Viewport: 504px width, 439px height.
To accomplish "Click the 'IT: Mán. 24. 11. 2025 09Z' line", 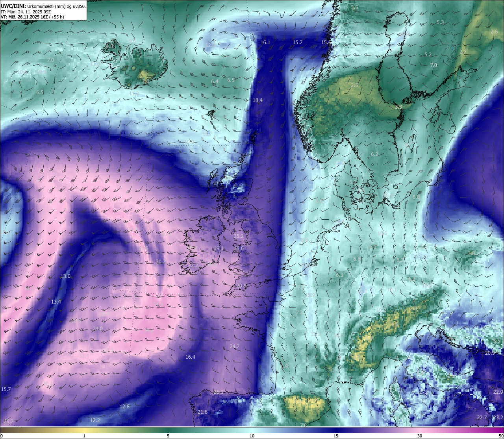I will coord(26,12).
